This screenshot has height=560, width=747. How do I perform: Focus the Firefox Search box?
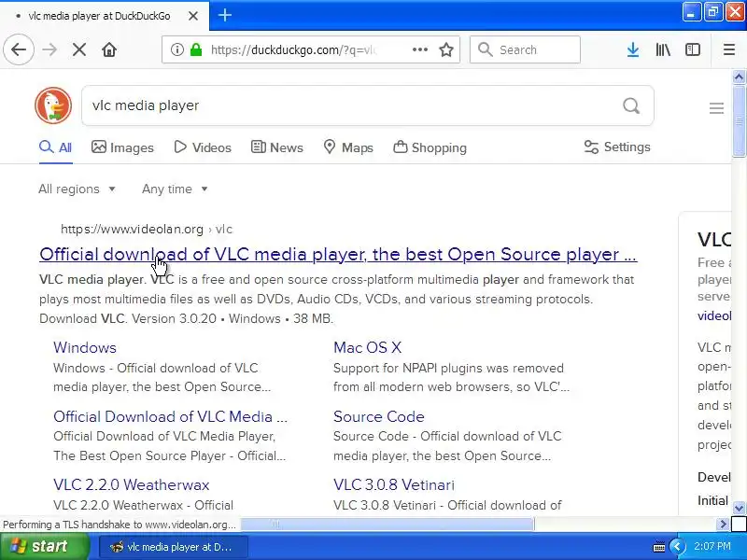[525, 49]
